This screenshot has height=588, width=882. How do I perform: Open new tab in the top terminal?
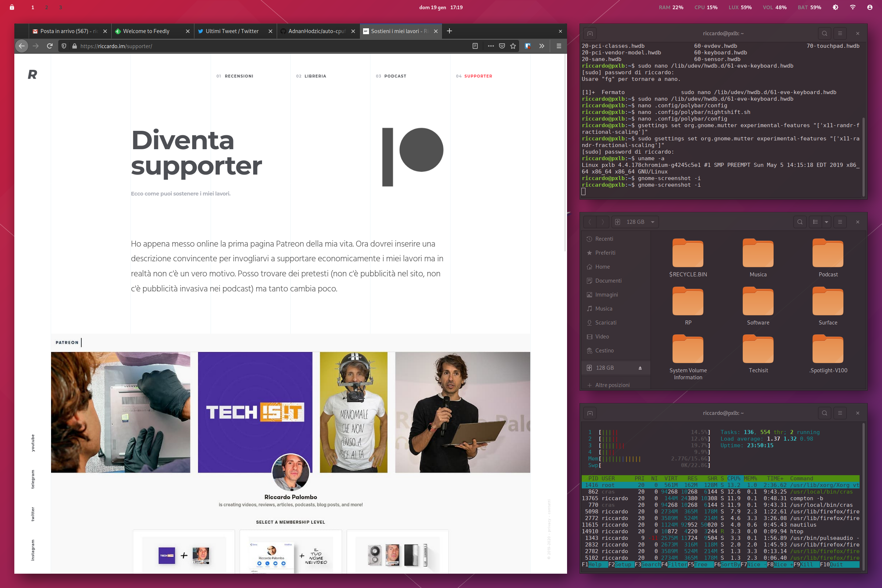(x=590, y=33)
